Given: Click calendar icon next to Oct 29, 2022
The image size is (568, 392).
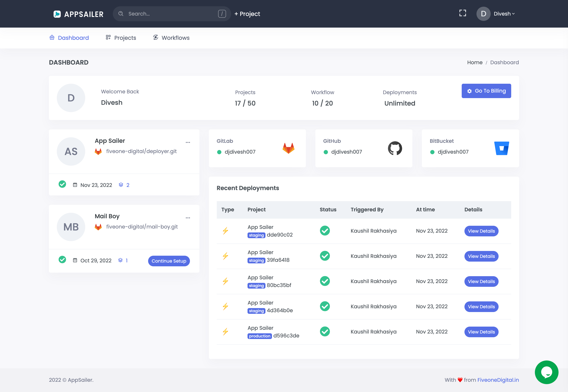Looking at the screenshot, I should point(75,260).
